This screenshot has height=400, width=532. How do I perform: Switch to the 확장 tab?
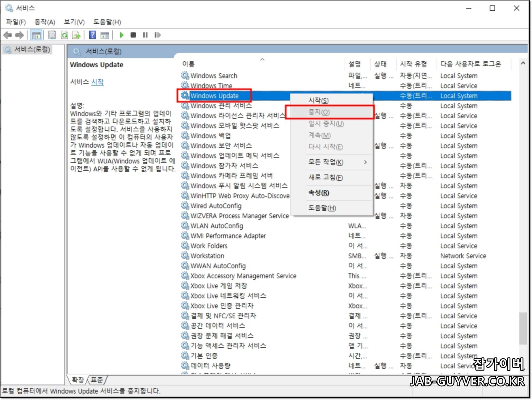[x=78, y=380]
